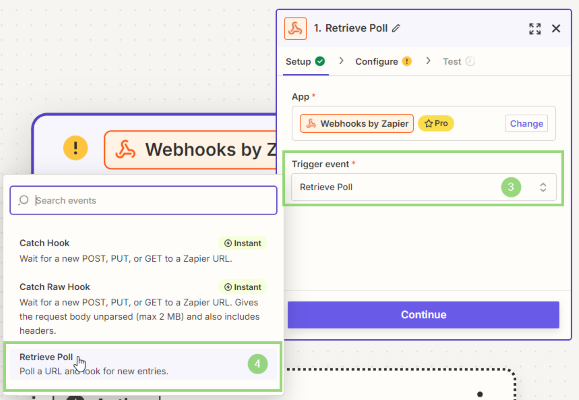
Task: Click the yellow warning icon beside Configure
Action: [407, 61]
